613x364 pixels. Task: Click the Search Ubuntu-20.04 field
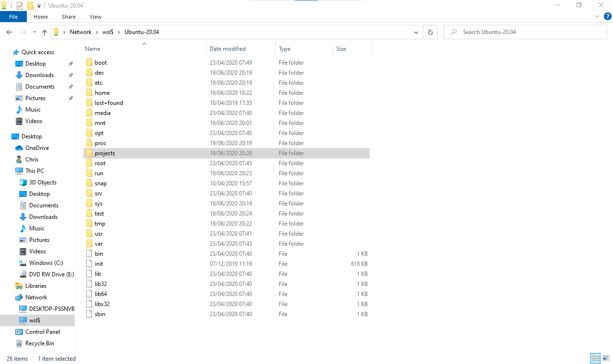tap(525, 32)
